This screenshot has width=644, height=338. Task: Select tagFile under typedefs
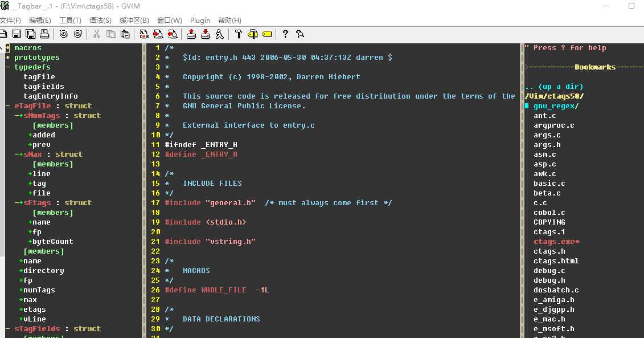[x=39, y=77]
